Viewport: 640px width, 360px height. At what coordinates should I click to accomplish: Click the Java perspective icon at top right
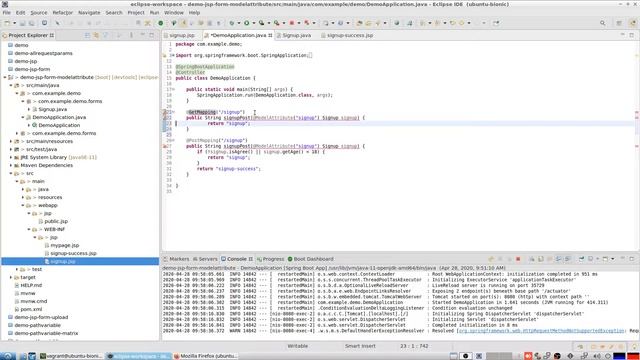(x=632, y=23)
